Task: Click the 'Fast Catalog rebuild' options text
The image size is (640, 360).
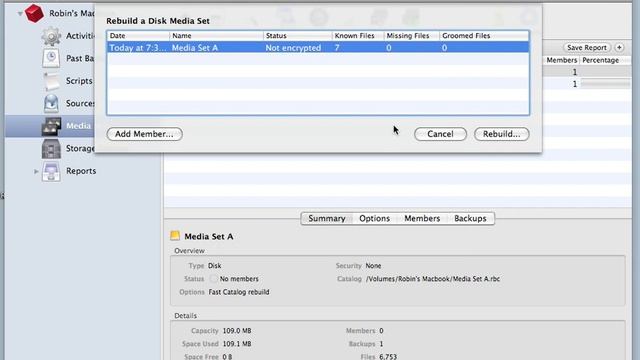Action: pos(239,292)
